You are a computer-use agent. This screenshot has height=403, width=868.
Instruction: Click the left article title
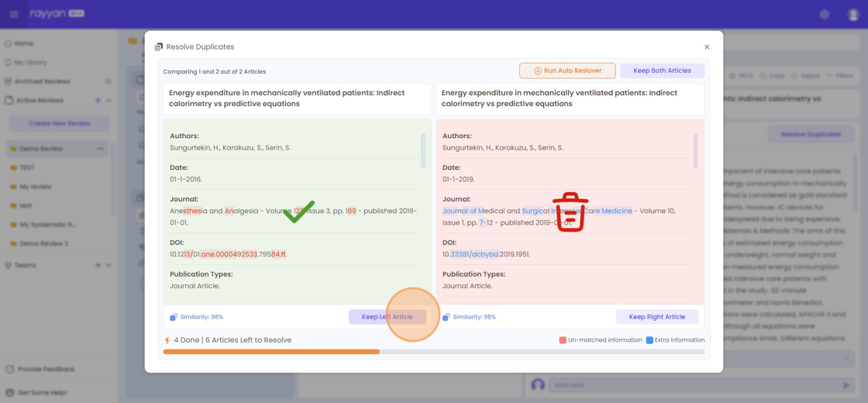(287, 98)
